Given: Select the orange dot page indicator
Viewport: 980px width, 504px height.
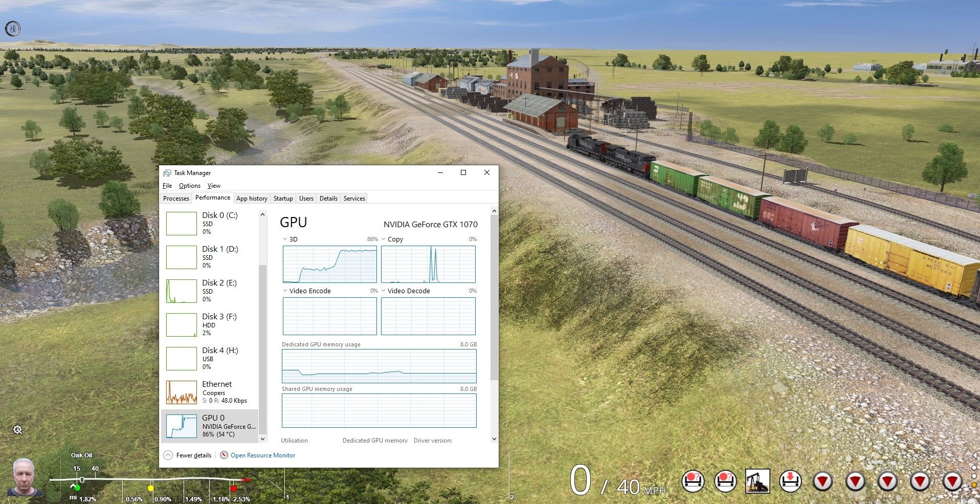Looking at the screenshot, I should (x=974, y=485).
